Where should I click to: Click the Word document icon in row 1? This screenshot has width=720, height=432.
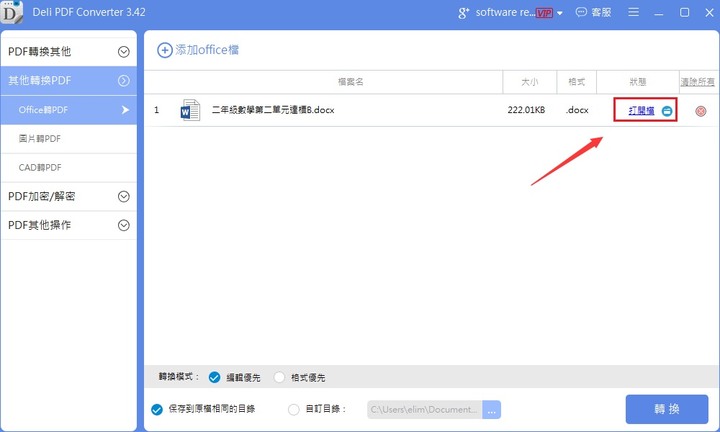pyautogui.click(x=190, y=110)
